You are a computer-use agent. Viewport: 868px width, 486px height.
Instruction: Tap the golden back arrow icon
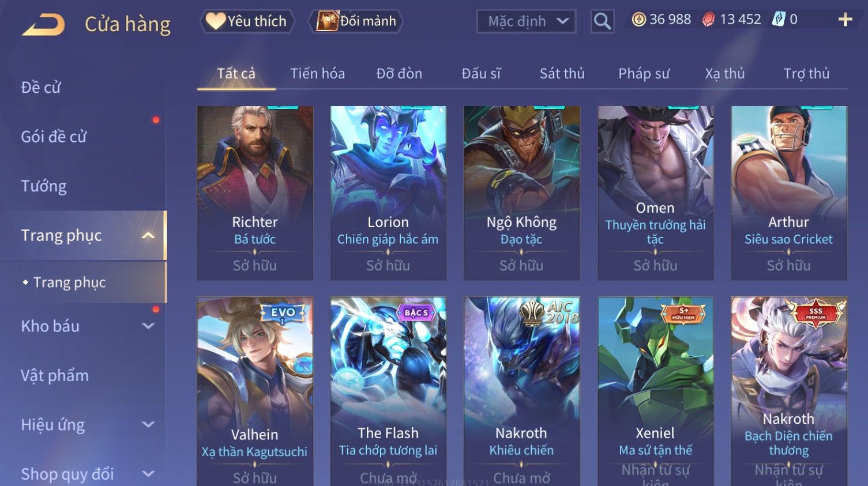click(43, 25)
